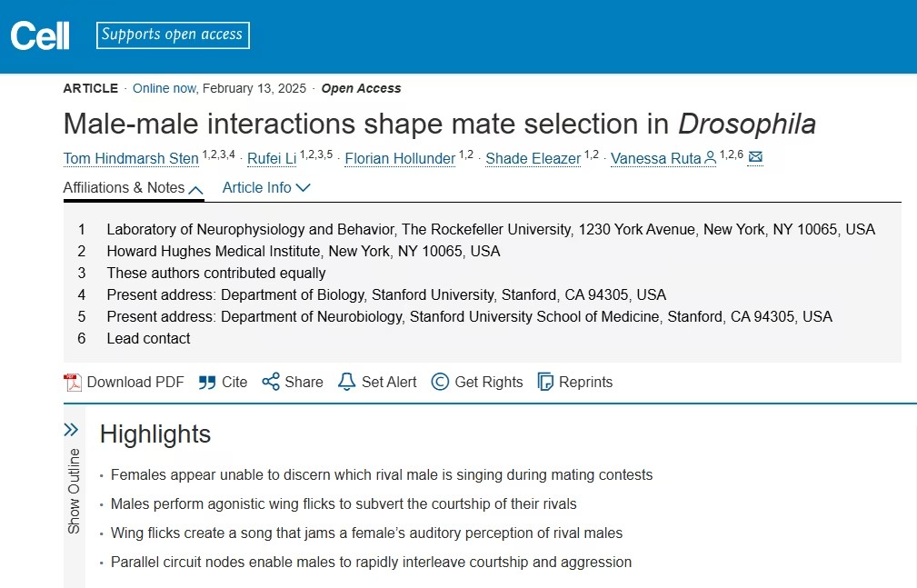Screen dimensions: 917x588
Task: Open author Tom Hindmarsh Sten link
Action: pyautogui.click(x=131, y=159)
